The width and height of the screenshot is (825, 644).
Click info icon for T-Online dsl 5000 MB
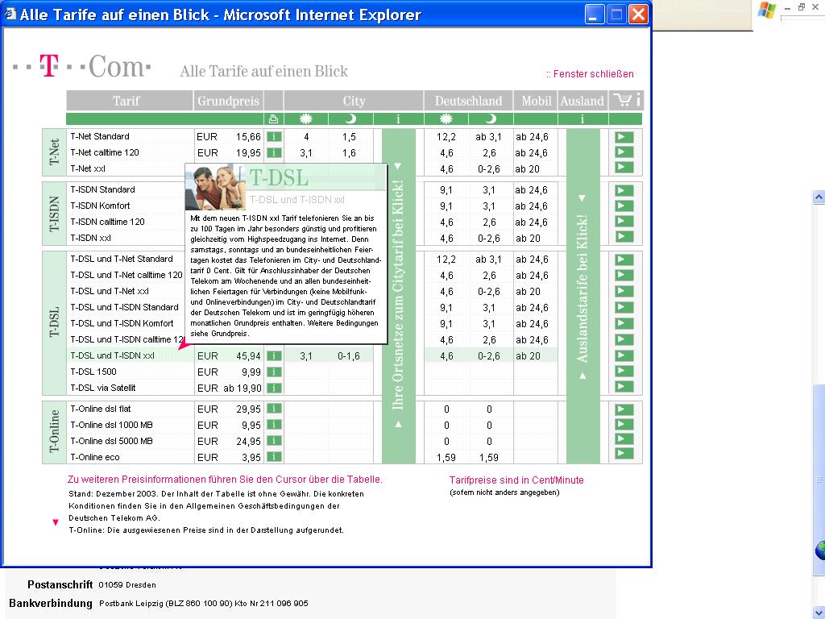coord(274,441)
